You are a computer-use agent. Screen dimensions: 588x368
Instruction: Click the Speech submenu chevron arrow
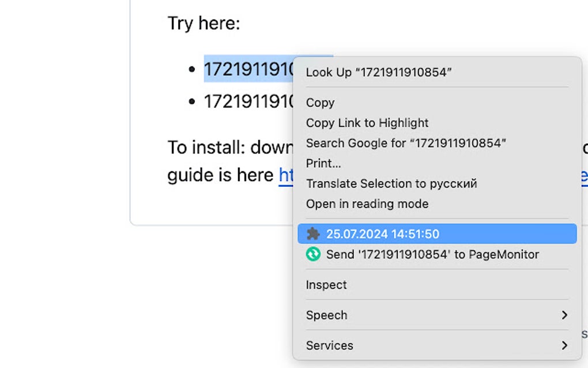[x=564, y=315]
